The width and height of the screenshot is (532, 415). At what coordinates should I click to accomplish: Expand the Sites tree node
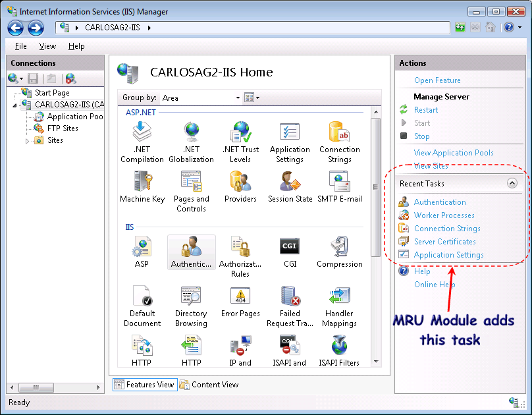click(x=27, y=141)
